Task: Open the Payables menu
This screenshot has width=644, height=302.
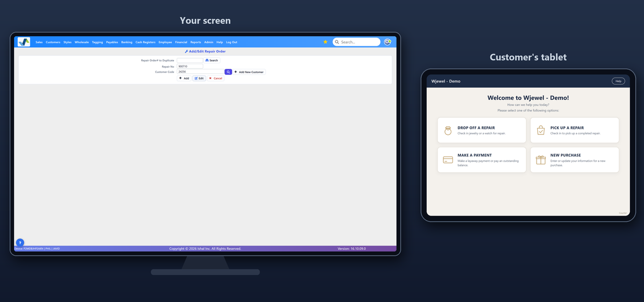Action: pos(112,42)
